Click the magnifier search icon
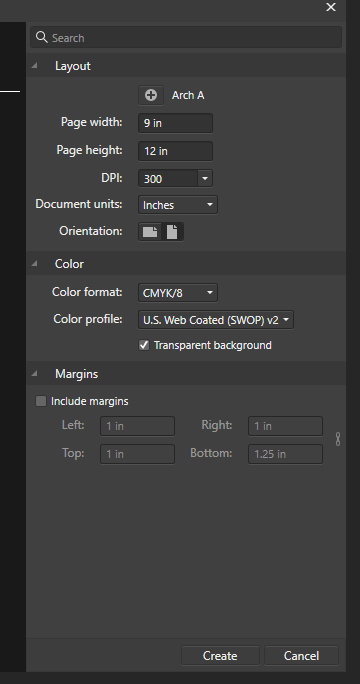The width and height of the screenshot is (360, 684). [41, 38]
